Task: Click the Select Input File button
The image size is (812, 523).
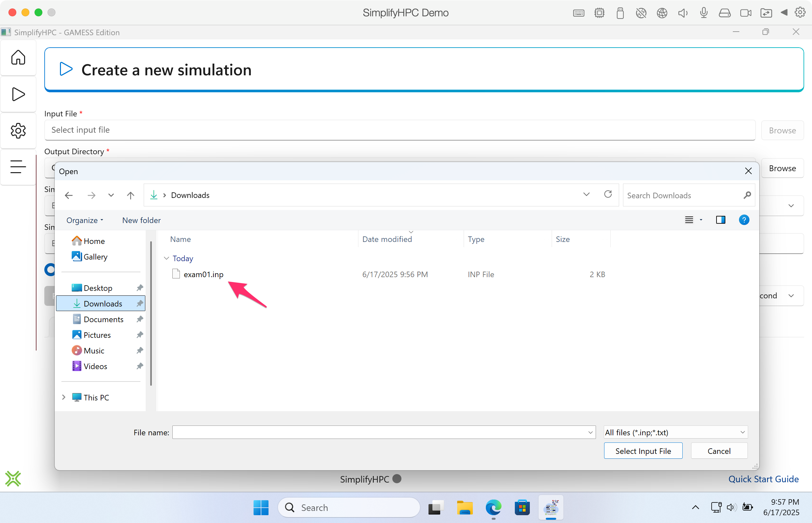Action: click(643, 451)
